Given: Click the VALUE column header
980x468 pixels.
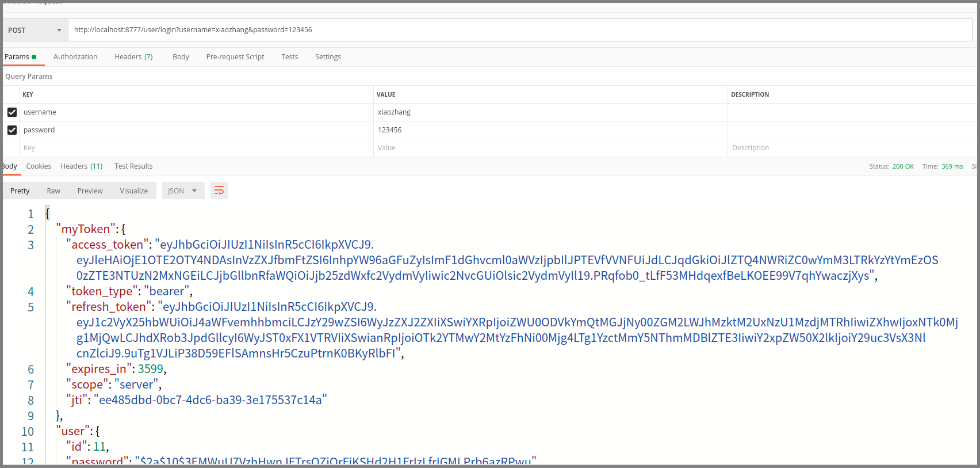Looking at the screenshot, I should [386, 94].
